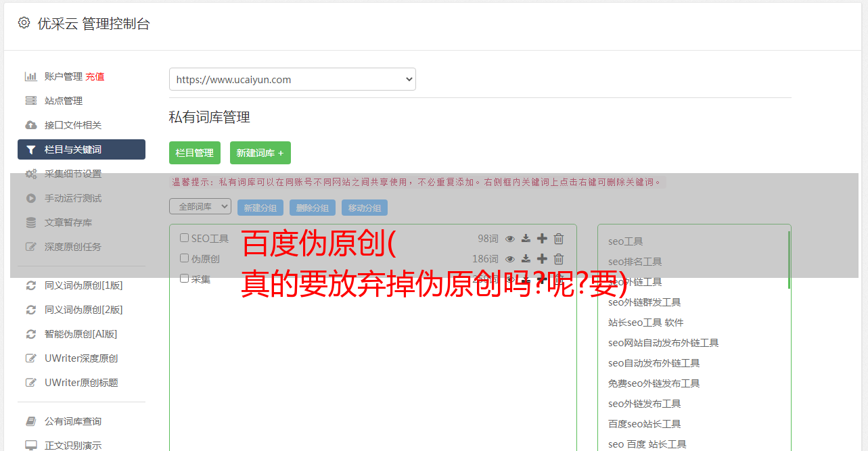
Task: Select keyword "seo自动发布外链工具"
Action: (x=654, y=363)
